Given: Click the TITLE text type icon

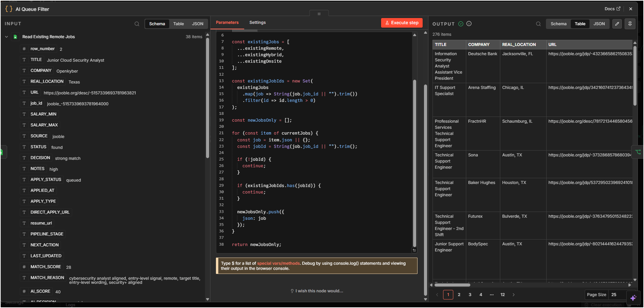Looking at the screenshot, I should click(24, 60).
